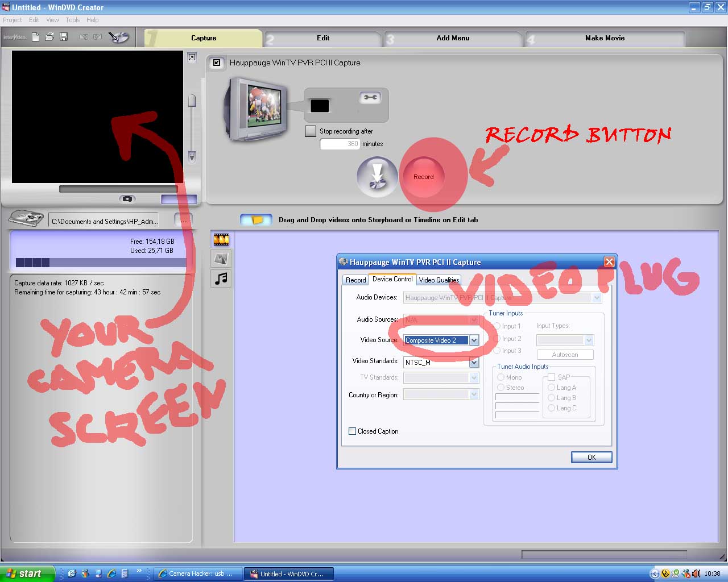Switch to the Video Qualities tab
Image resolution: width=728 pixels, height=582 pixels.
point(439,280)
